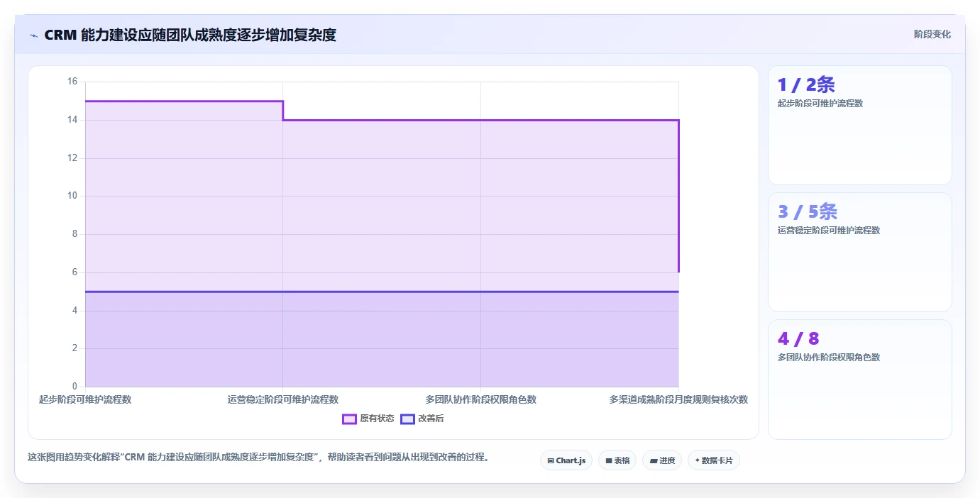Click the 改善后 blue legend swatch

click(407, 419)
